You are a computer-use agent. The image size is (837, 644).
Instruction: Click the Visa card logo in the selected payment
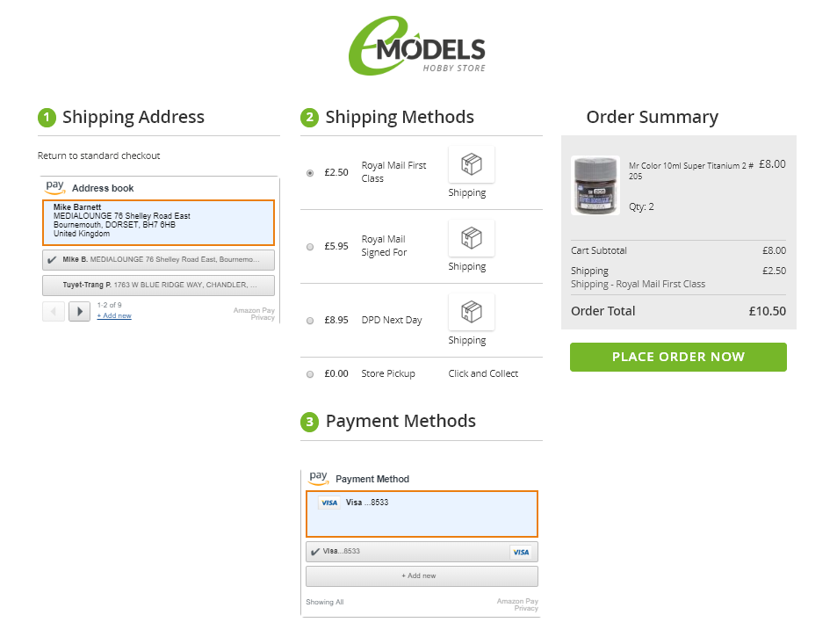[x=329, y=503]
